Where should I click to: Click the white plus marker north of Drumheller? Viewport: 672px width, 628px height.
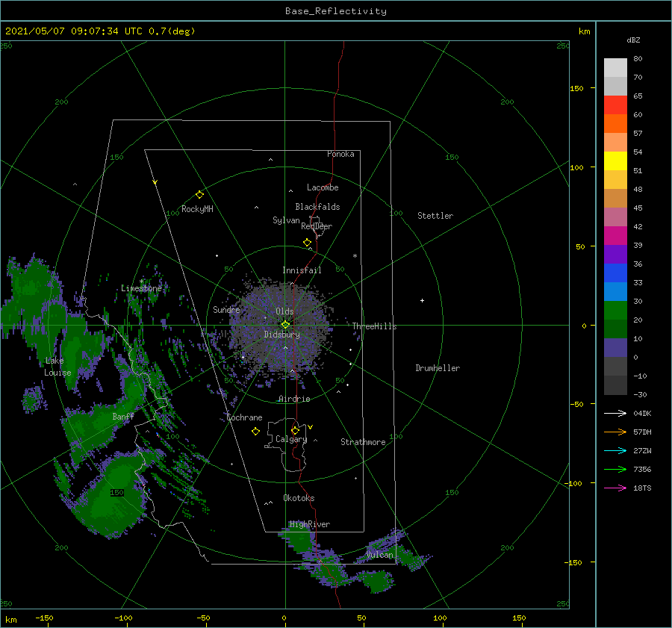click(422, 300)
